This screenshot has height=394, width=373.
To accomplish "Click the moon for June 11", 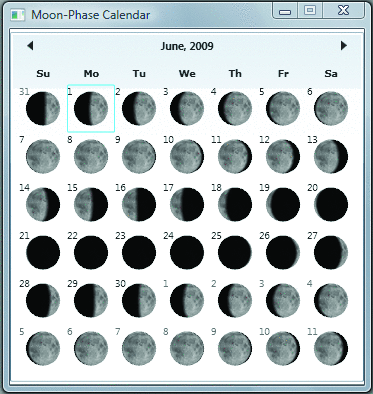I will 235,156.
